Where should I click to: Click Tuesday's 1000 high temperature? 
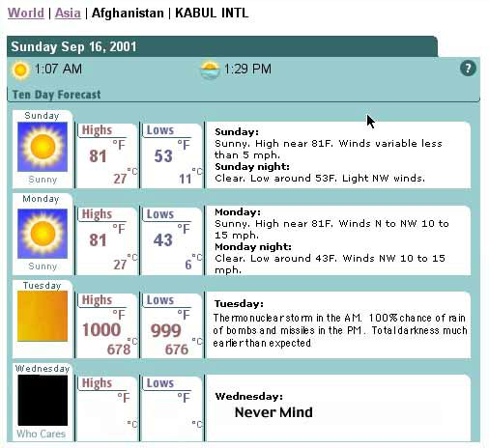point(101,330)
